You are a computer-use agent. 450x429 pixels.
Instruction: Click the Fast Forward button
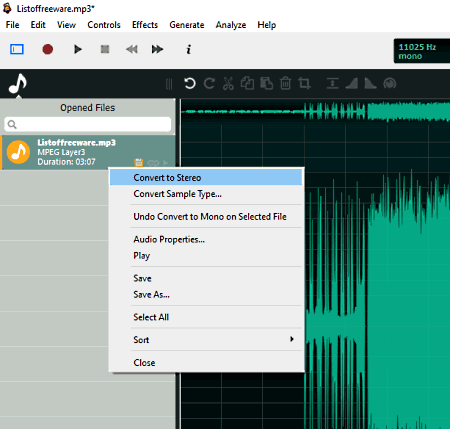pos(157,49)
